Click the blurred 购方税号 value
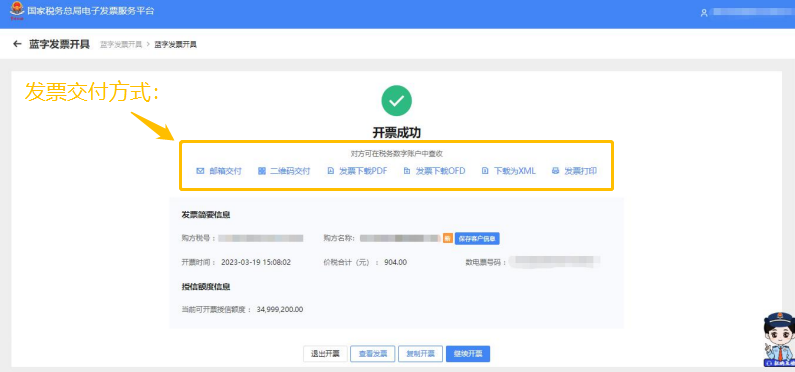Image resolution: width=795 pixels, height=372 pixels. coord(261,238)
